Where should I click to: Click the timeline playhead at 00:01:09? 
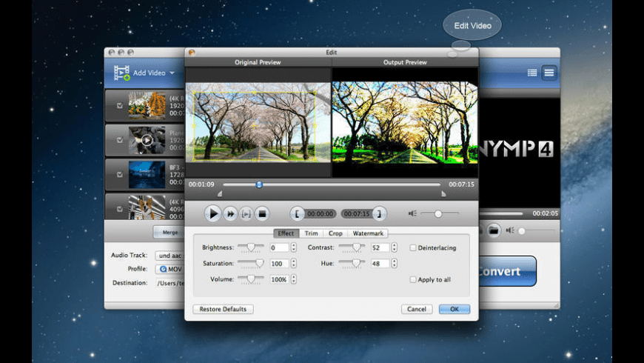pos(259,184)
